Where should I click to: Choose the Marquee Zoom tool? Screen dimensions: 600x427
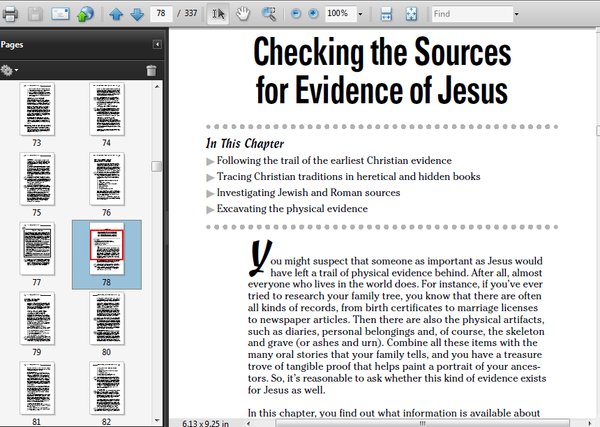269,14
